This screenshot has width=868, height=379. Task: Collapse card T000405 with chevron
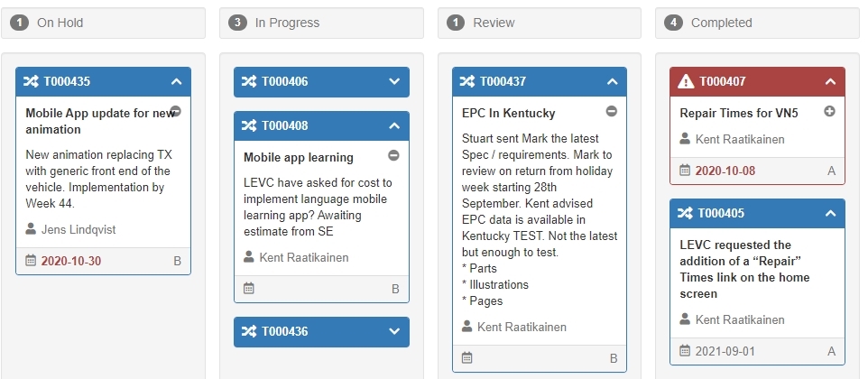(830, 213)
